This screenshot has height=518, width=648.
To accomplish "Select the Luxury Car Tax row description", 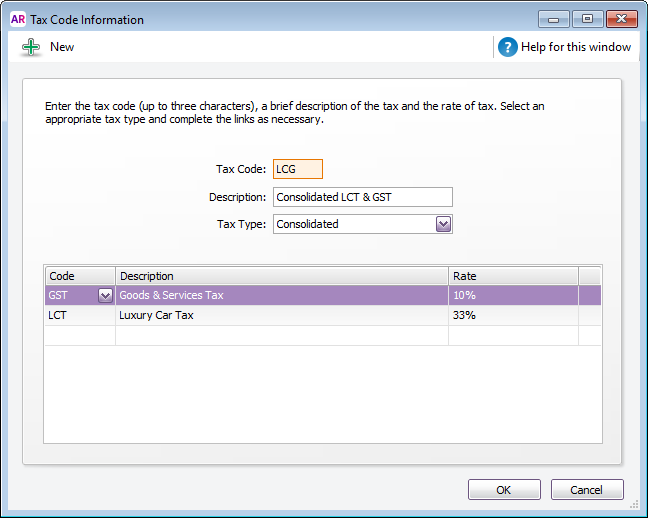I will click(x=281, y=315).
